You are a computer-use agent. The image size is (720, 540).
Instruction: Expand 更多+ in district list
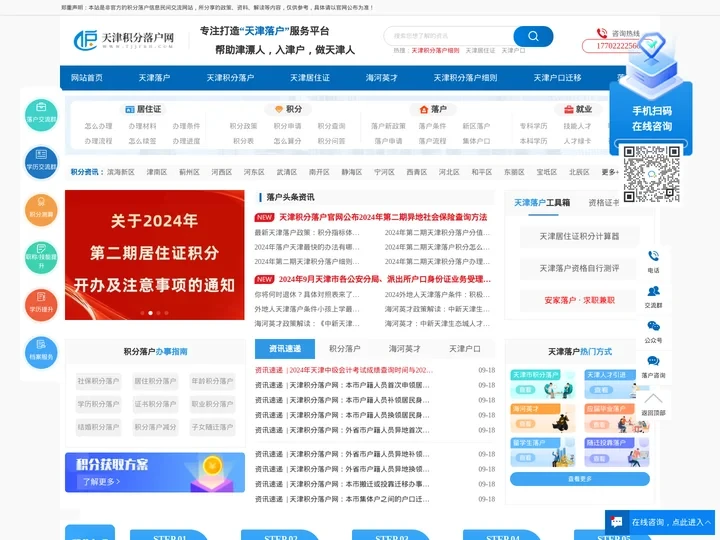(x=610, y=172)
